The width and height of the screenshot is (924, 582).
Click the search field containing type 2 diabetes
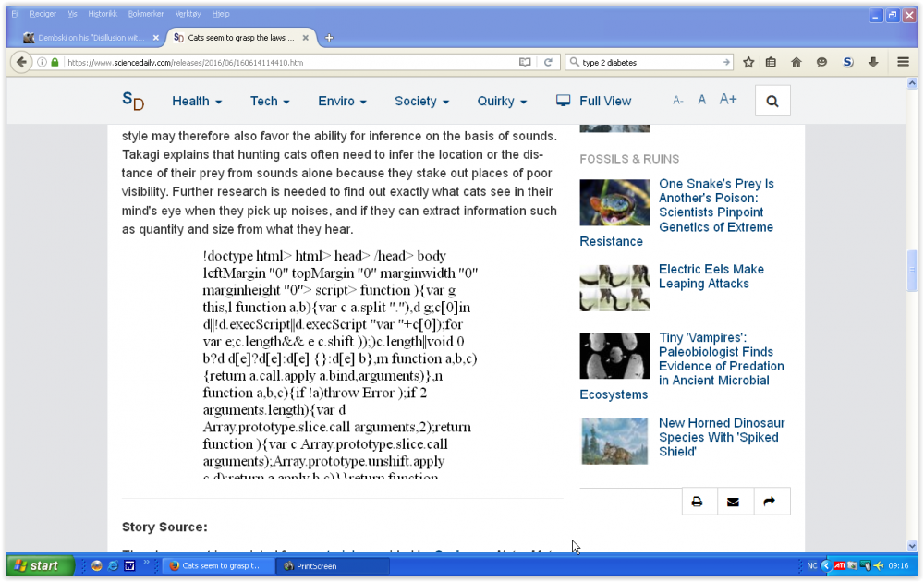click(x=649, y=62)
